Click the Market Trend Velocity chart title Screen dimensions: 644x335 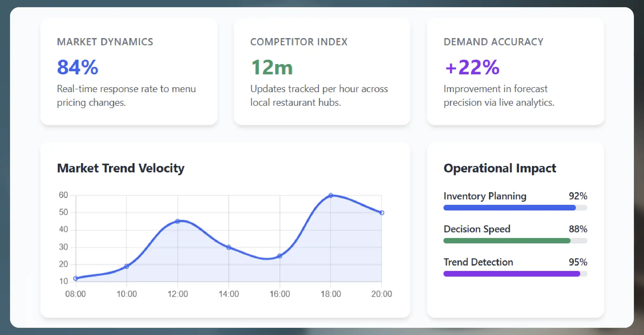coord(121,169)
